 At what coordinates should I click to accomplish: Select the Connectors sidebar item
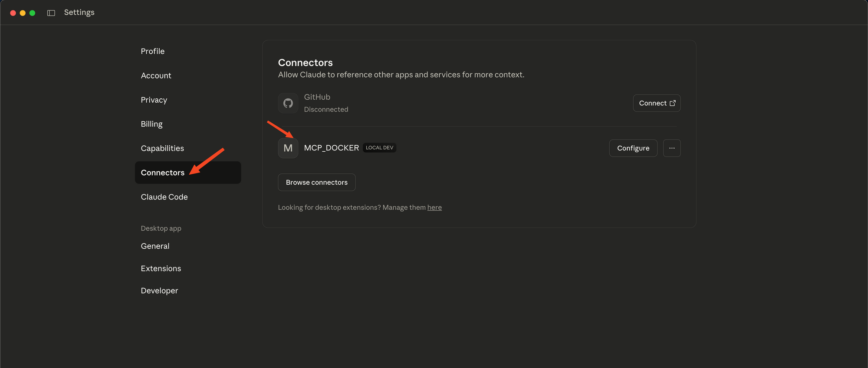163,173
